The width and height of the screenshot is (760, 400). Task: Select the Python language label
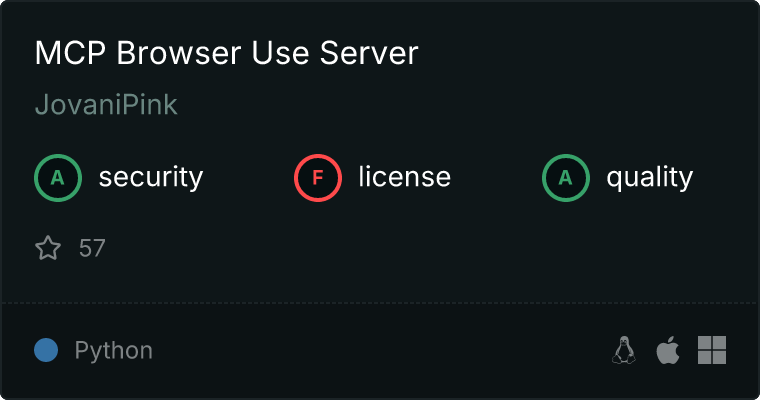114,351
